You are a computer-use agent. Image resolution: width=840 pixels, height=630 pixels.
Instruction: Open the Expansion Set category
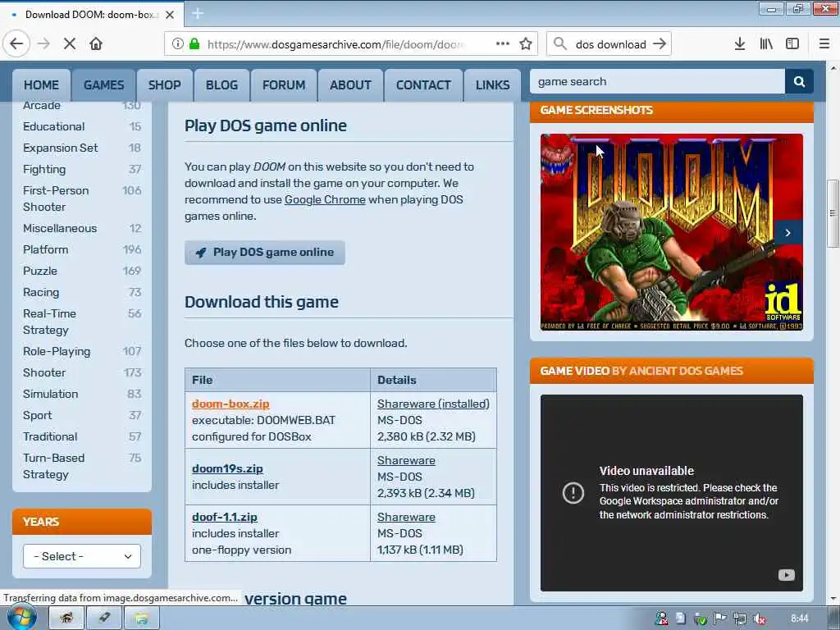click(x=60, y=148)
